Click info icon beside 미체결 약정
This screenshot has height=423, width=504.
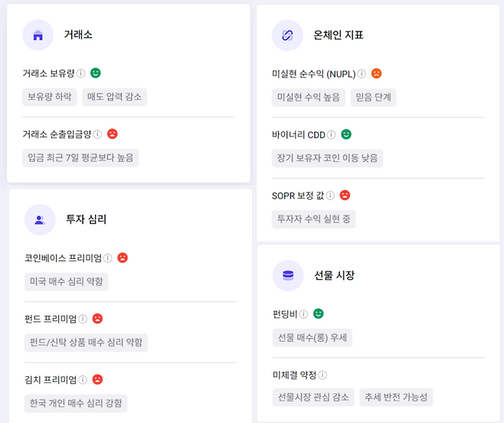click(322, 375)
